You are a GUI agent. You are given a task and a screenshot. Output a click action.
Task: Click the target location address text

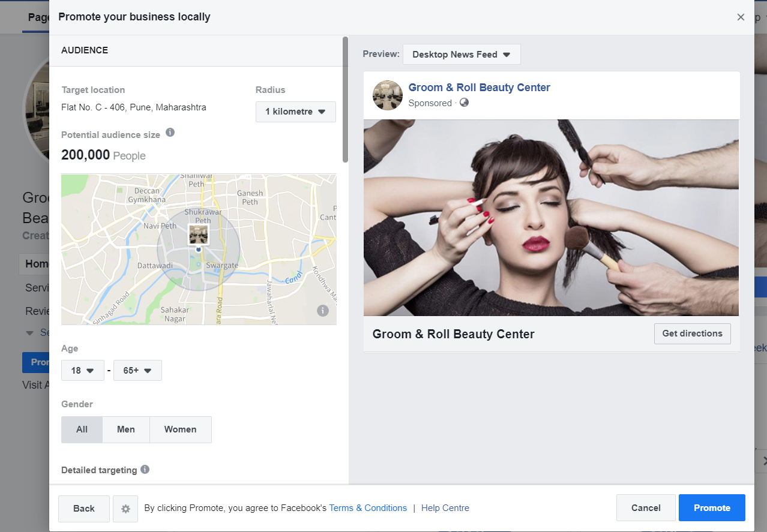[134, 107]
